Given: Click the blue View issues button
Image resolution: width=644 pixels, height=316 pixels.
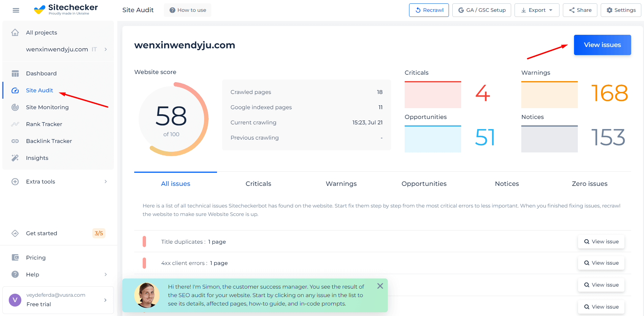Looking at the screenshot, I should click(602, 45).
